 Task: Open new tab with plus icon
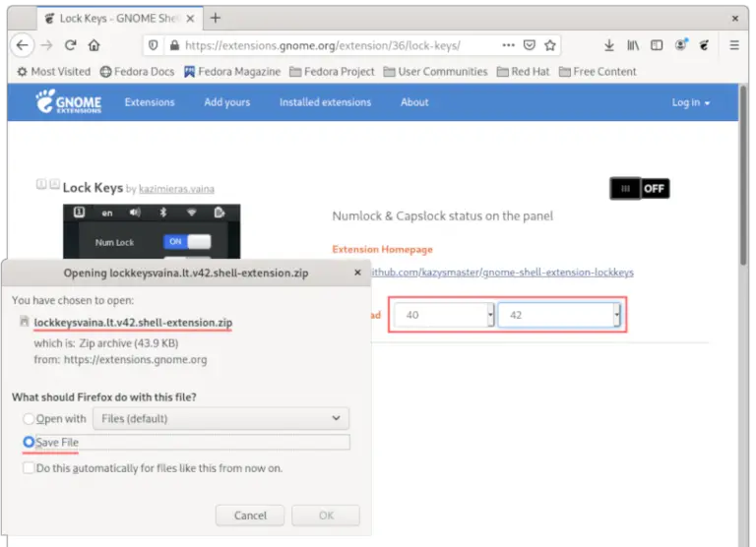tap(216, 18)
